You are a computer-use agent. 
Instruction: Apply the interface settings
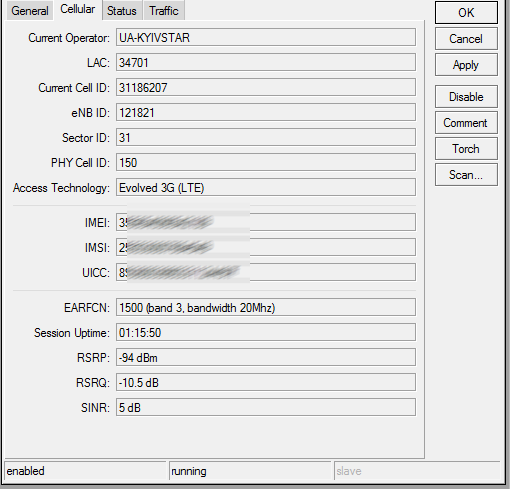tap(466, 65)
